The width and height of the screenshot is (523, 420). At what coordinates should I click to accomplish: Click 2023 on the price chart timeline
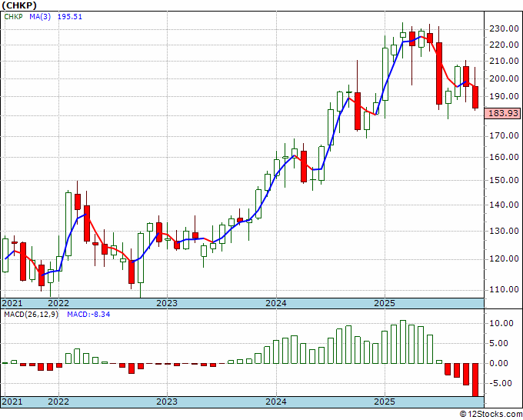click(167, 303)
